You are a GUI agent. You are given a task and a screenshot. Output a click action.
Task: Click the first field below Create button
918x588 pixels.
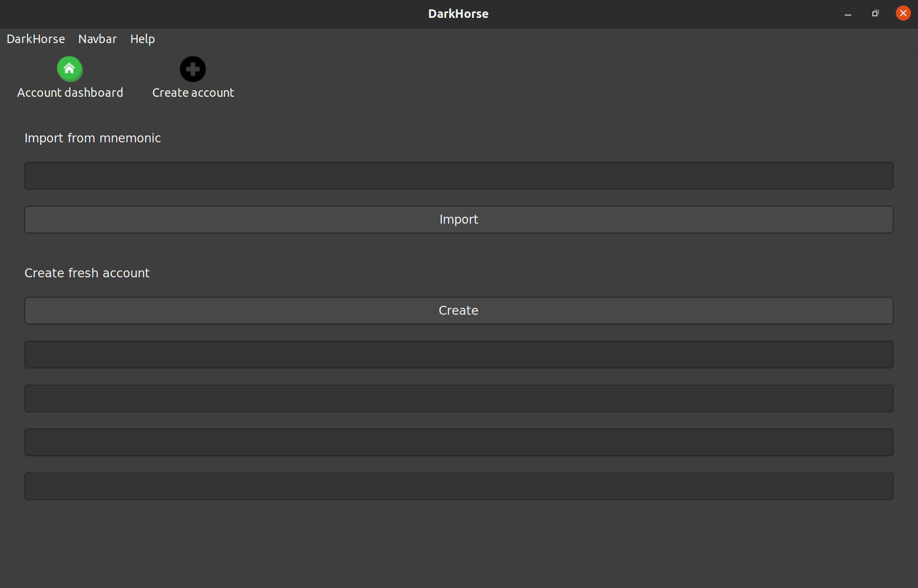click(459, 355)
